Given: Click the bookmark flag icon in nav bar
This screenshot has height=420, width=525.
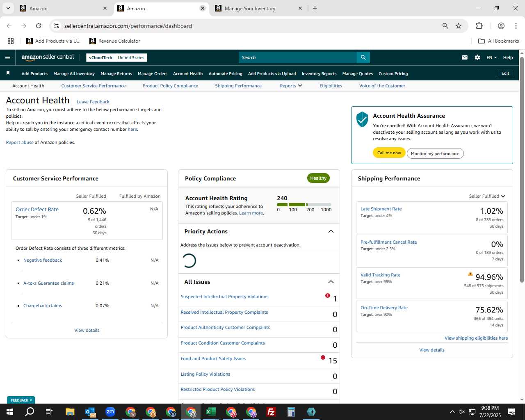Looking at the screenshot, I should click(x=8, y=73).
